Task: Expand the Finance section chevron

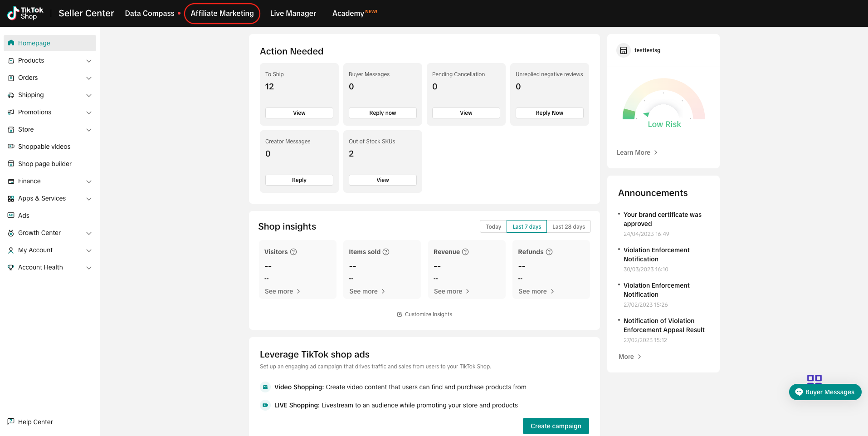Action: pyautogui.click(x=89, y=181)
